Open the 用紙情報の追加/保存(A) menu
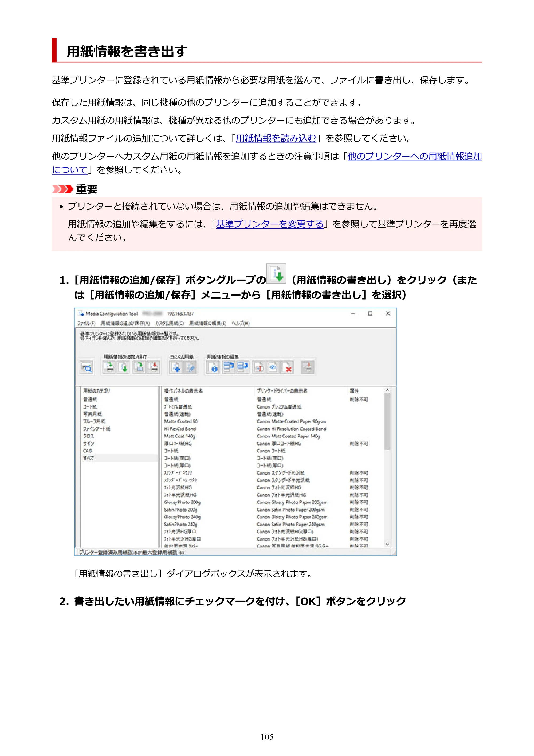 tap(125, 323)
